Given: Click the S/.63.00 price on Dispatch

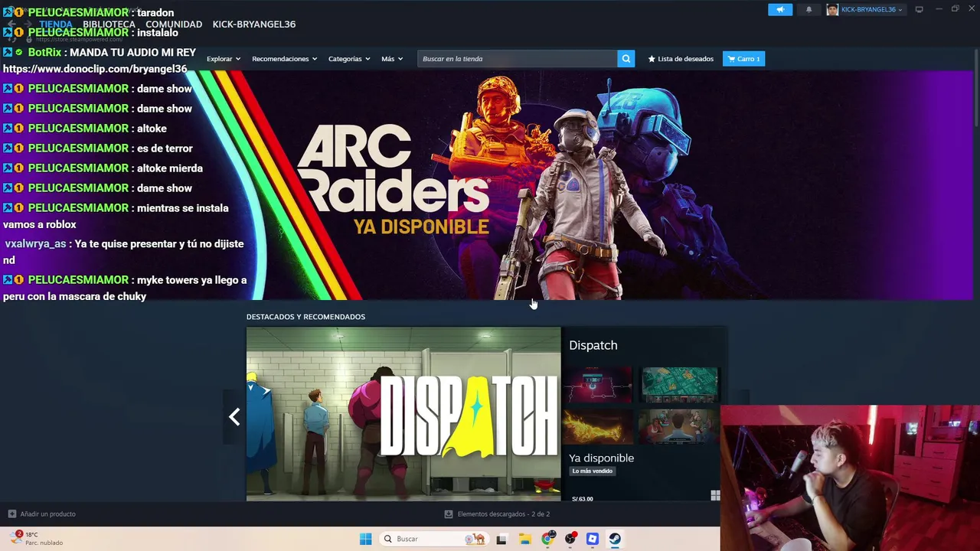Looking at the screenshot, I should point(583,498).
